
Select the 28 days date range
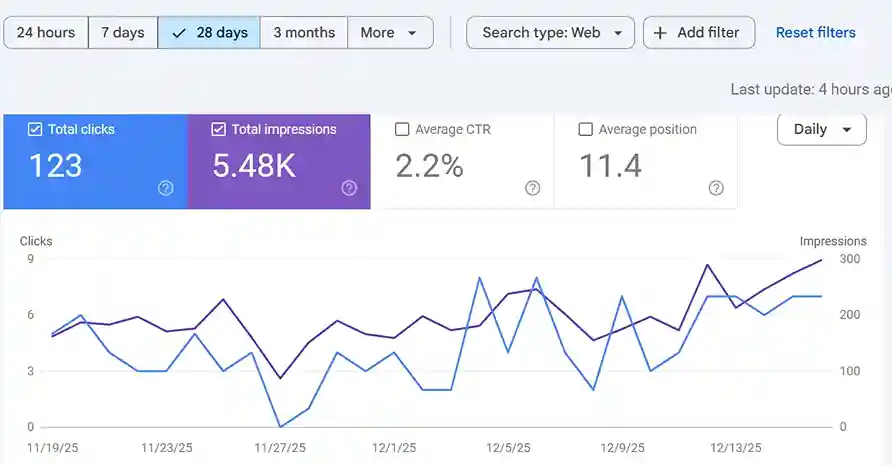[x=209, y=32]
